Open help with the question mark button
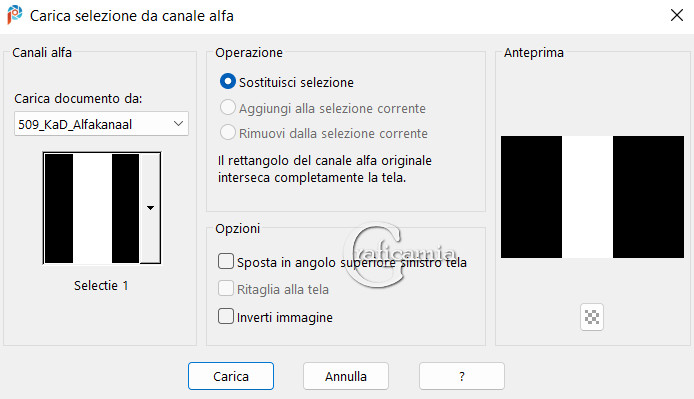 (x=462, y=376)
